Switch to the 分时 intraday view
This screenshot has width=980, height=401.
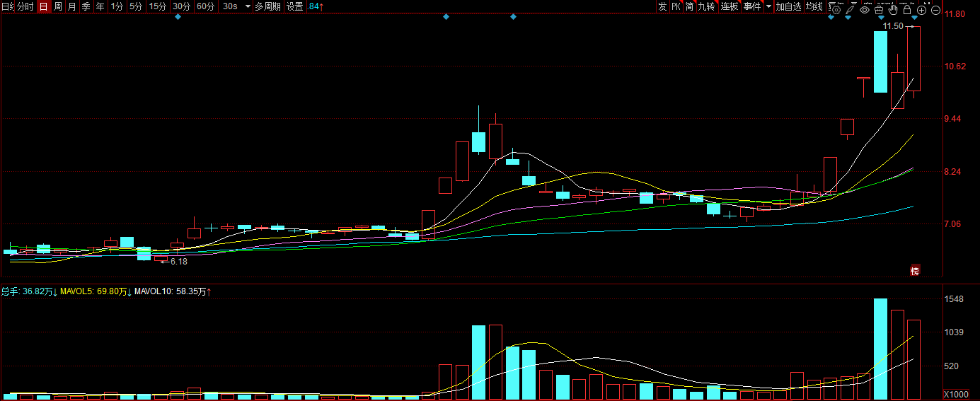pos(25,6)
